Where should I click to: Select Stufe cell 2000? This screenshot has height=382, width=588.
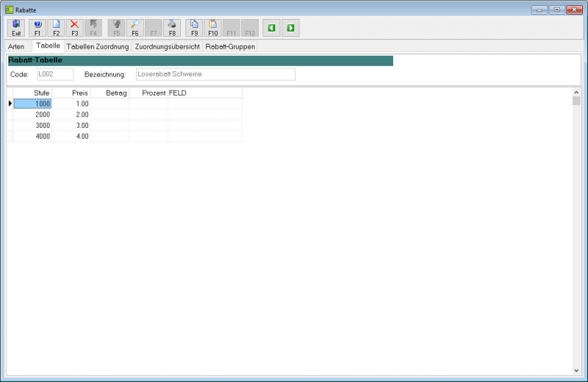point(32,115)
